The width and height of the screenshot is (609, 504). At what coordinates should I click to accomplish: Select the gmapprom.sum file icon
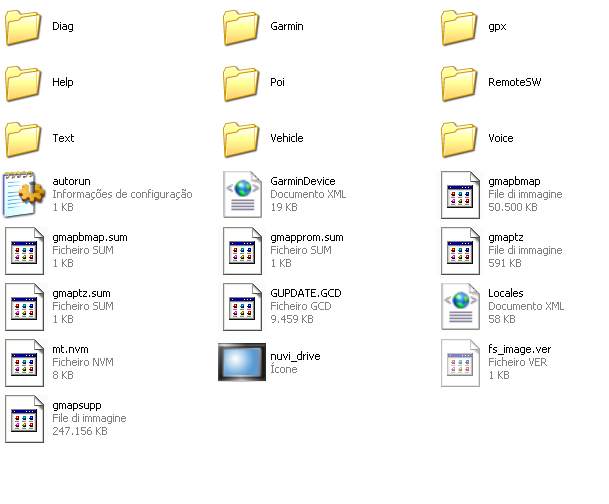click(242, 251)
